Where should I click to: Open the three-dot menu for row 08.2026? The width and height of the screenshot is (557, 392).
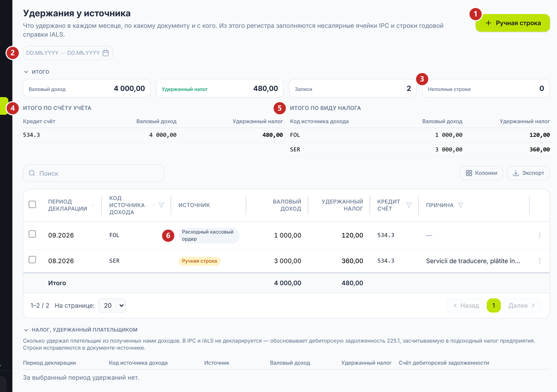pyautogui.click(x=540, y=261)
